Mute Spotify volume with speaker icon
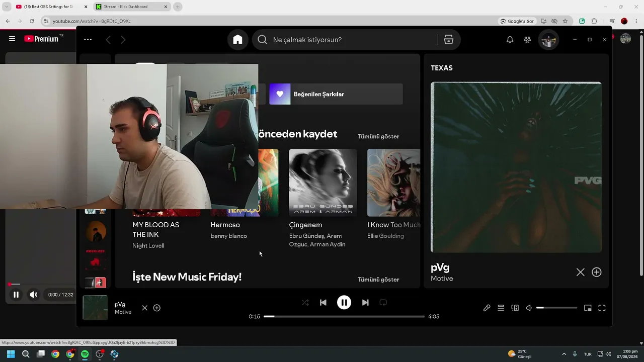 pos(529,308)
